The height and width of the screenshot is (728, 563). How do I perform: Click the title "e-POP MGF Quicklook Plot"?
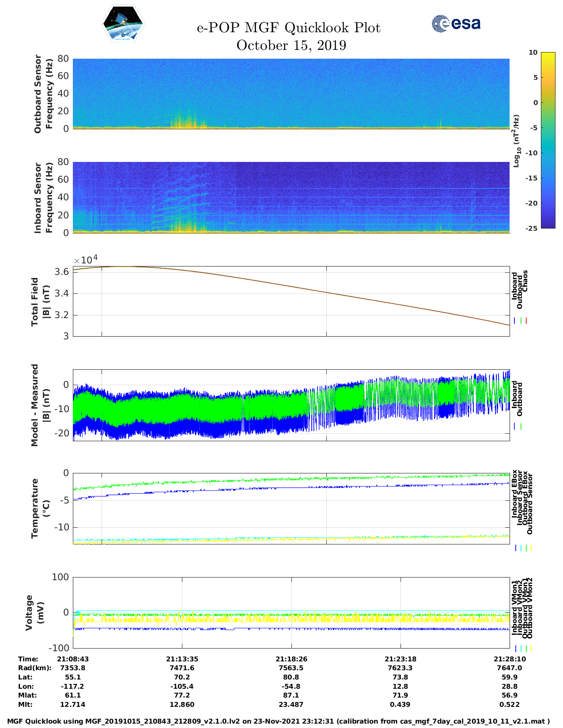288,28
